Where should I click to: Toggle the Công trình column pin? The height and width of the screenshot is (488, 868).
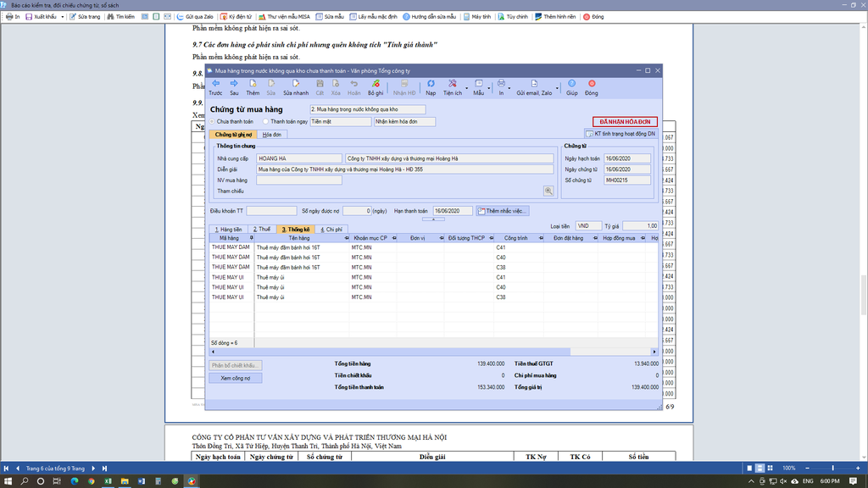pos(540,238)
